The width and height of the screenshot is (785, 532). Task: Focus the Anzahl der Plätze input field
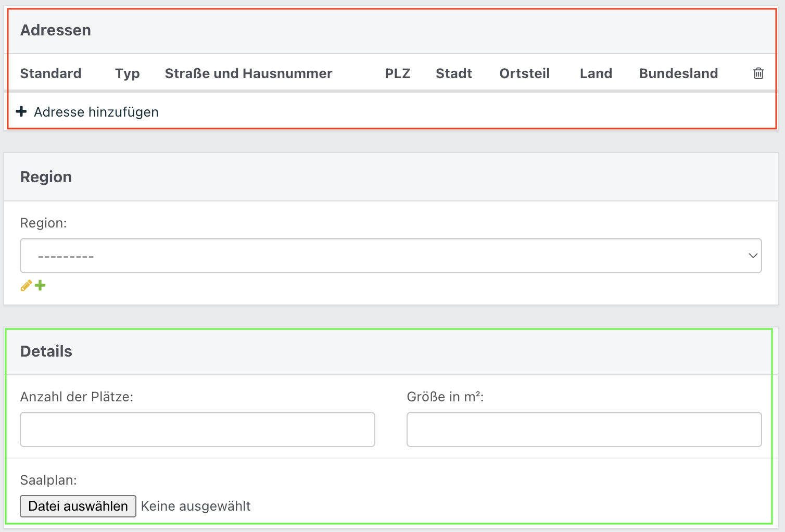pyautogui.click(x=198, y=429)
